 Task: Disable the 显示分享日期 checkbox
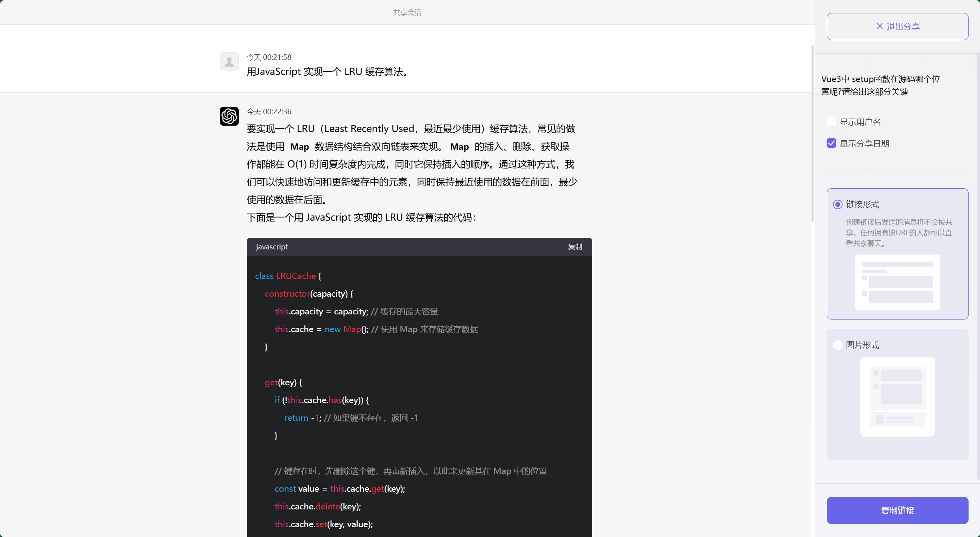831,143
